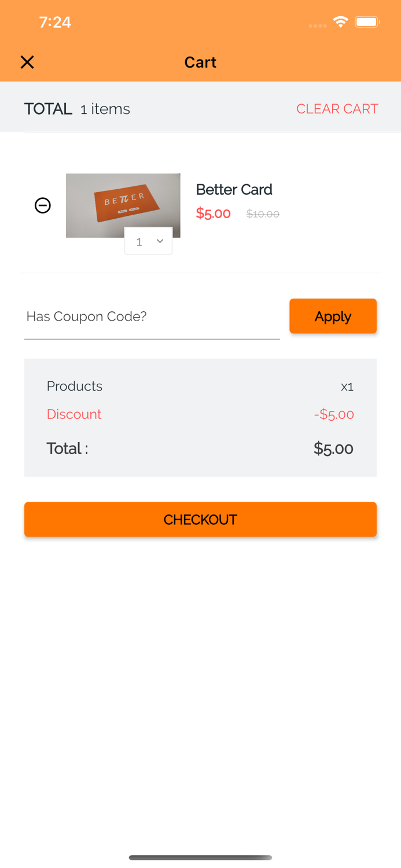Screen dimensions: 401x868
Task: Tap the cellular signal dots in the status bar
Action: tap(317, 25)
